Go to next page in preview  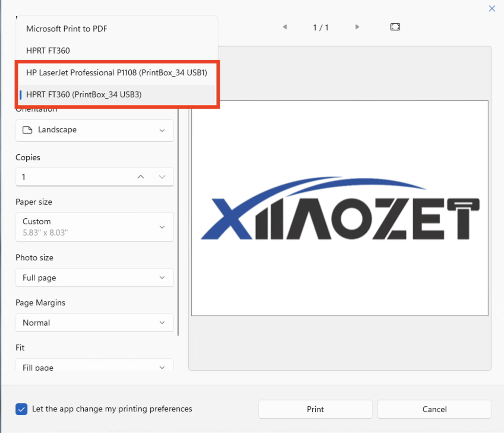pos(357,27)
